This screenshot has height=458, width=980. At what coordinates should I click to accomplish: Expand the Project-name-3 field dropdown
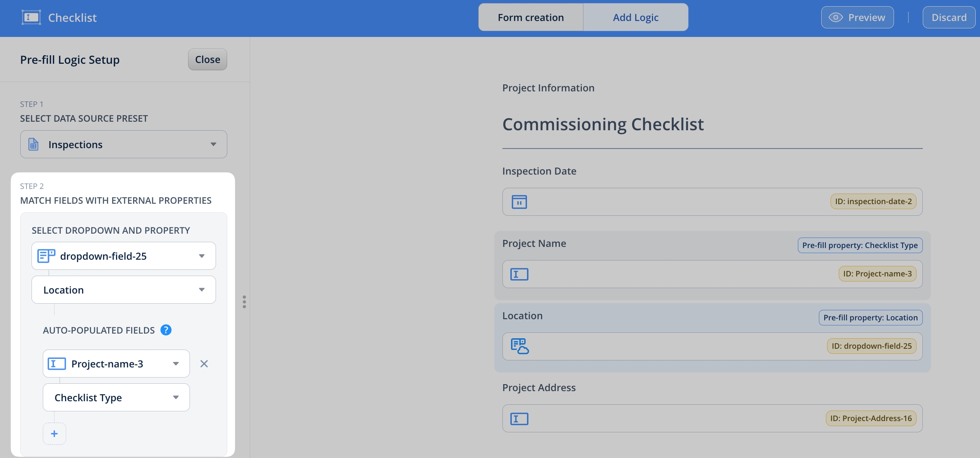point(116,364)
